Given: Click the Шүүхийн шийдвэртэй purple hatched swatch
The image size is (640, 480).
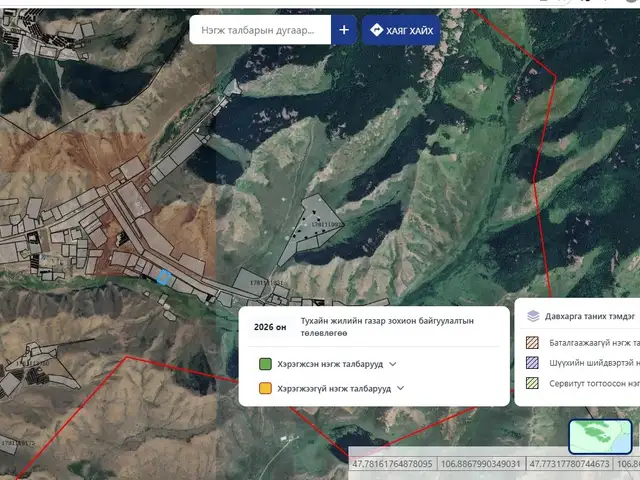Looking at the screenshot, I should point(532,363).
